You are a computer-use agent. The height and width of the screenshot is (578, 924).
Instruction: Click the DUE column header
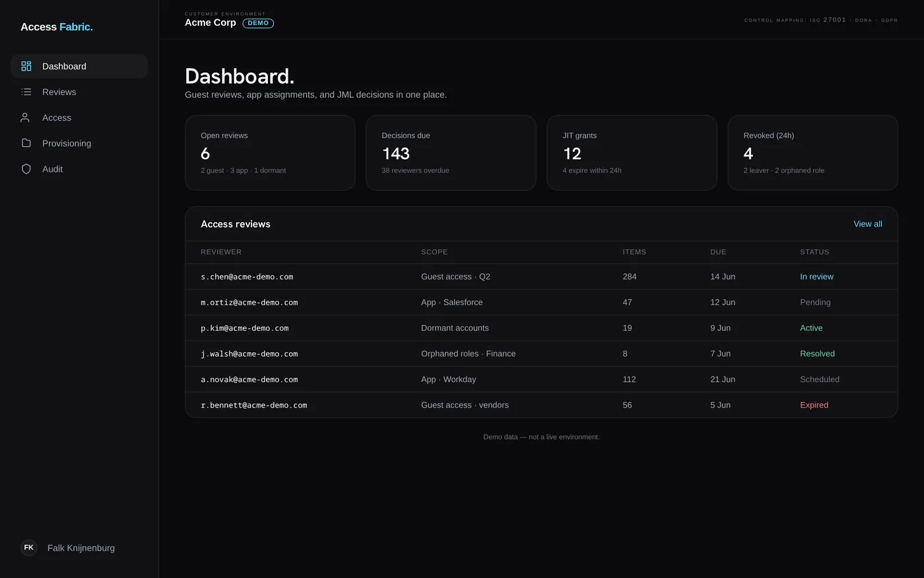[718, 252]
